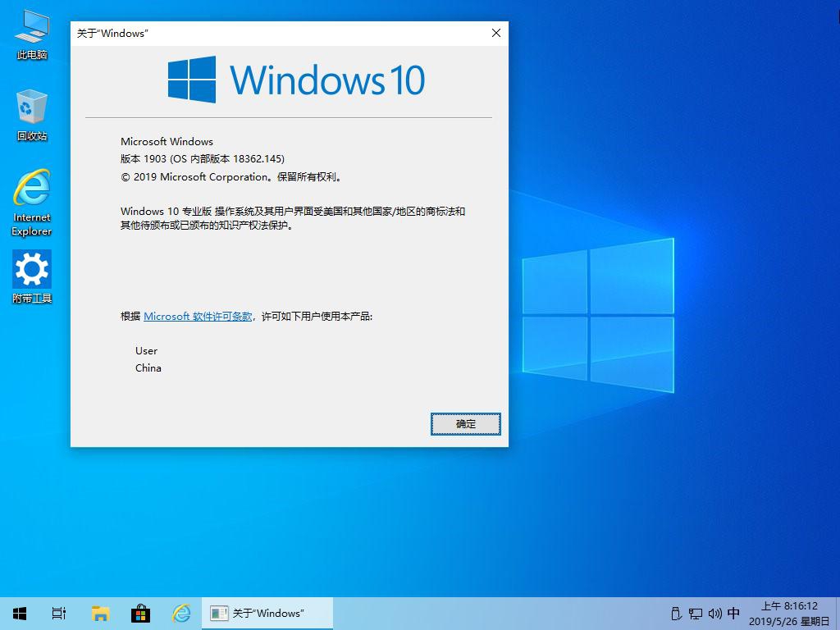The image size is (840, 630).
Task: Click the licensed user name User
Action: [x=146, y=351]
